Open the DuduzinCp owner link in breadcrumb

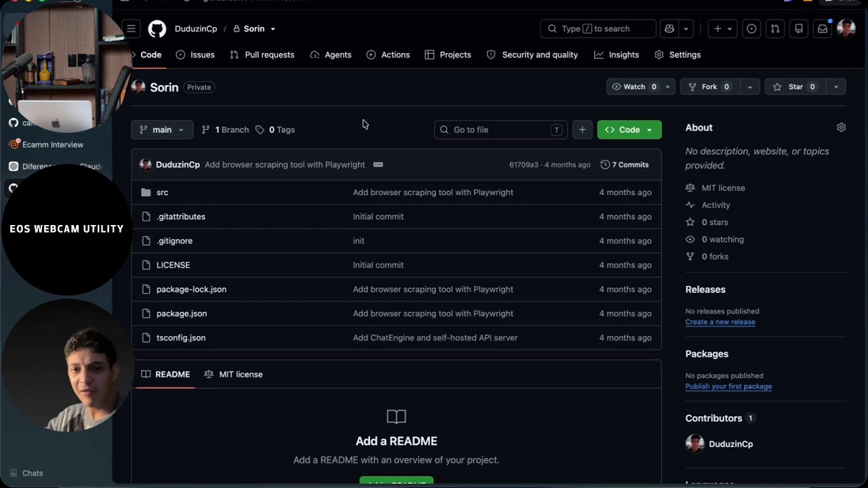coord(196,28)
